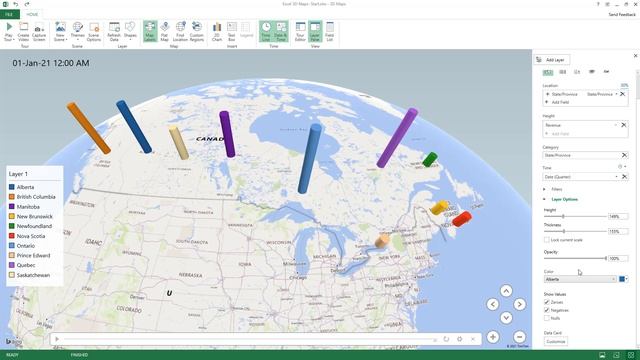Click the Data Card Customize button
640x360 pixels.
556,341
